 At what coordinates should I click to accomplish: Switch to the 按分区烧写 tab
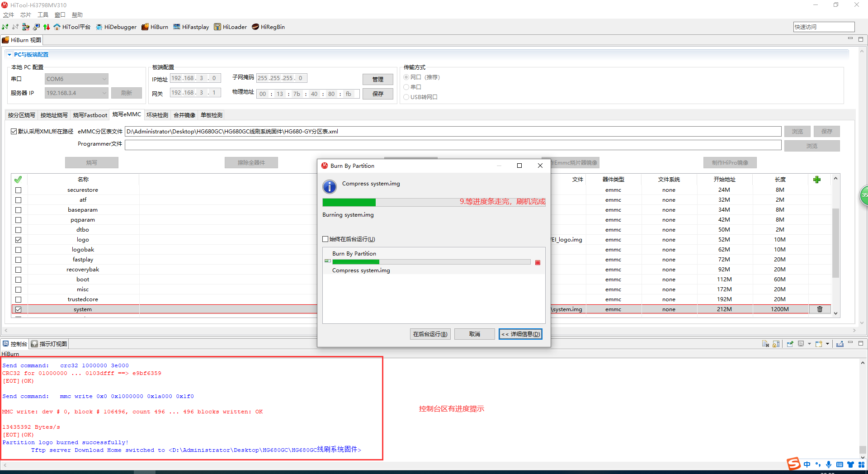(22, 115)
